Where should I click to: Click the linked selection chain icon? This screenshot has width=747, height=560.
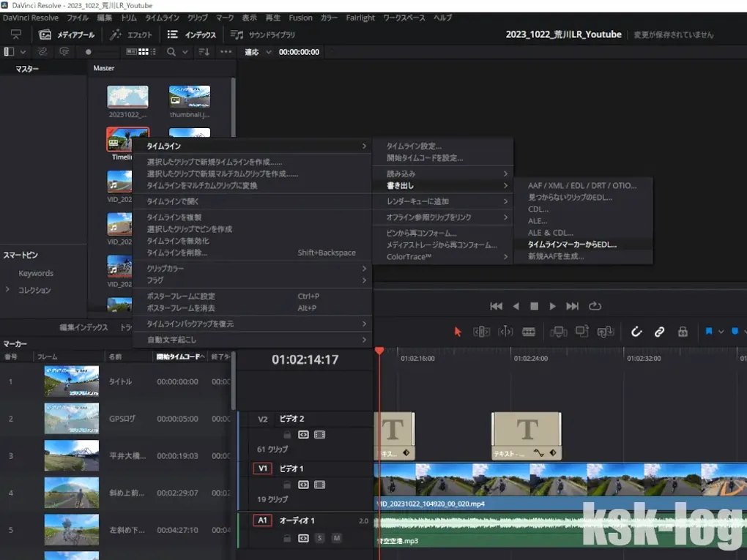point(659,332)
